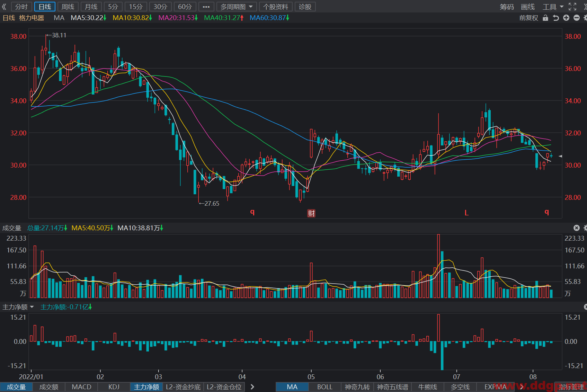The image size is (587, 392).
Task: Click the 38.11 high price annotation
Action: coord(56,35)
